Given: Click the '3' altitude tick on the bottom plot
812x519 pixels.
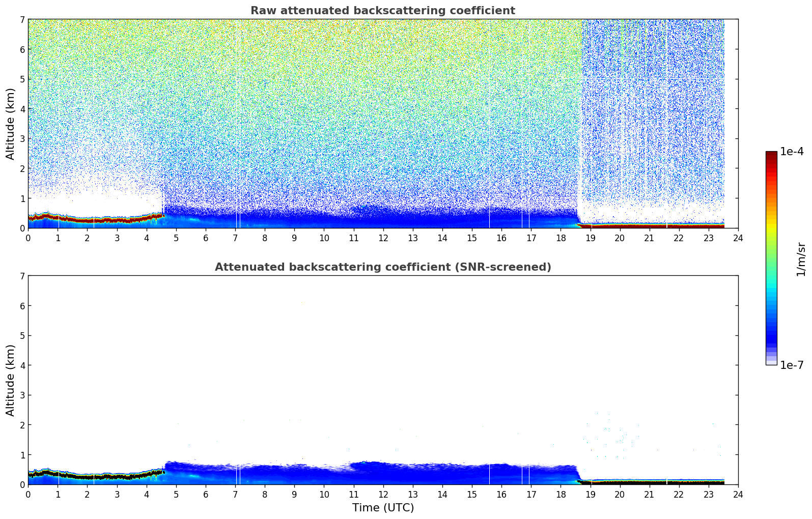Looking at the screenshot, I should tap(22, 395).
